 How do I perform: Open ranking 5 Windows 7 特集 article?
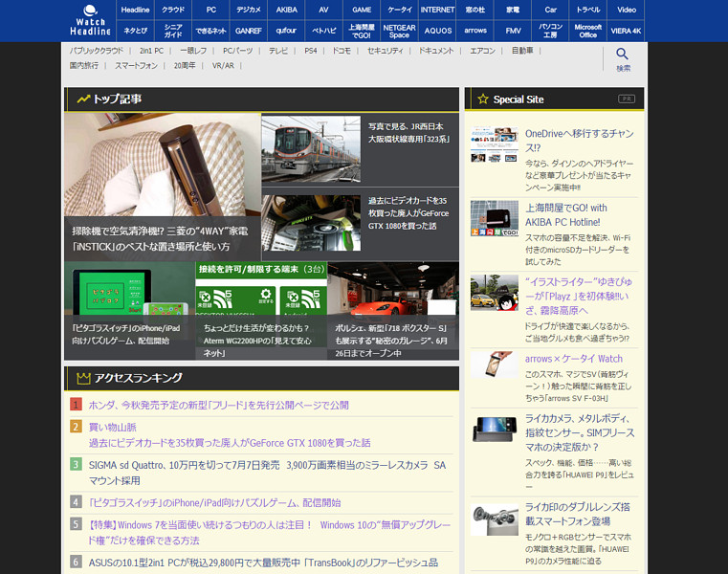pos(269,533)
